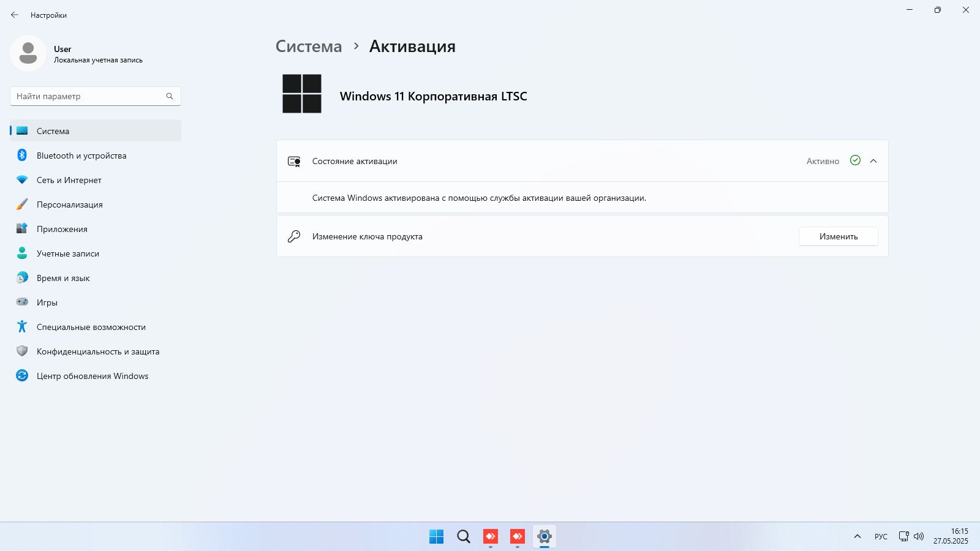Viewport: 980px width, 551px height.
Task: Click the activation state certificate icon
Action: 294,162
